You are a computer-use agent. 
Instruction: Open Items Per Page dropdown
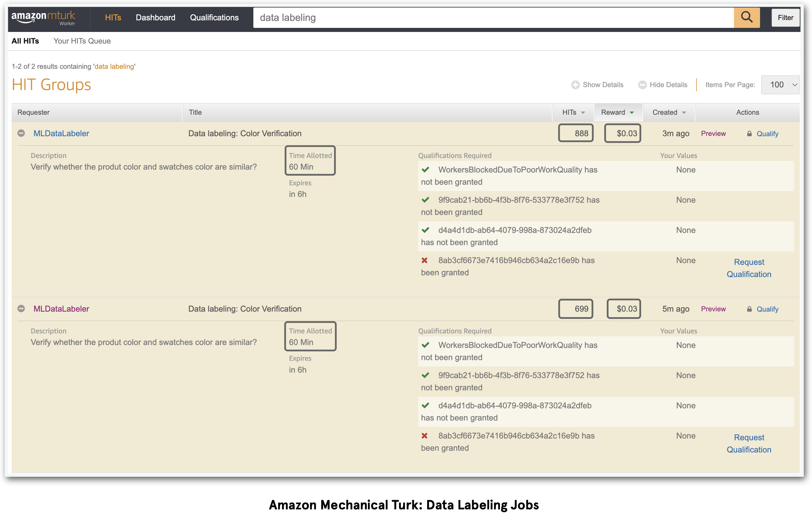click(x=780, y=85)
